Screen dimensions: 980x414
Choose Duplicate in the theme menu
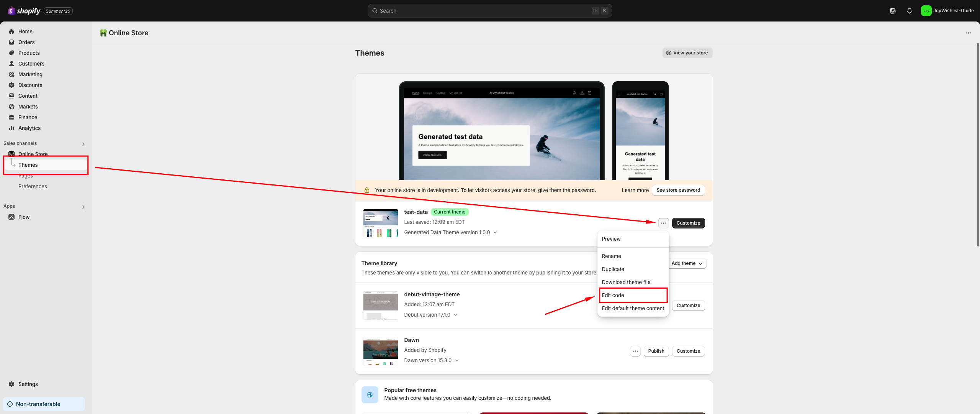point(613,269)
